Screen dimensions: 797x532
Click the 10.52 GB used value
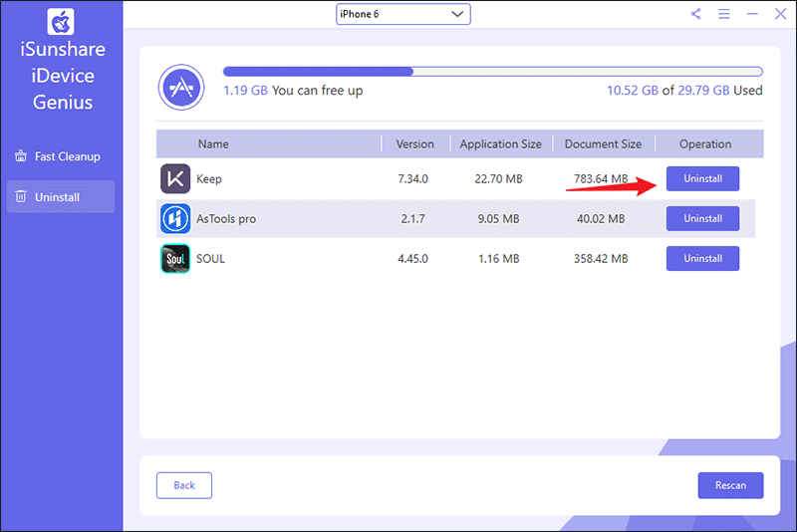[x=633, y=91]
